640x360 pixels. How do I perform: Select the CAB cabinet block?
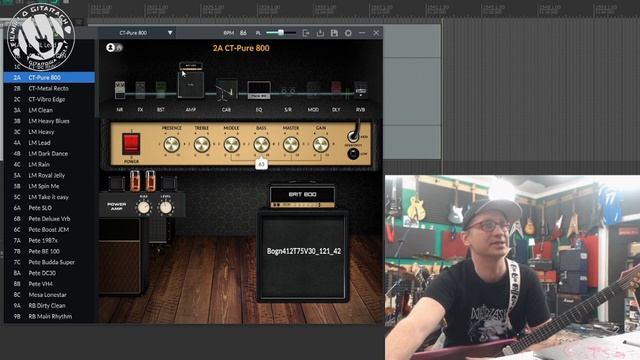click(x=226, y=90)
